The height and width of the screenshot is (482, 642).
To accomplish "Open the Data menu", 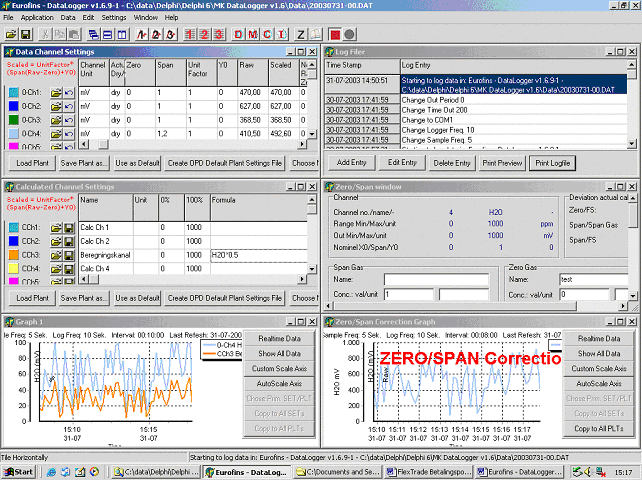I will point(68,18).
